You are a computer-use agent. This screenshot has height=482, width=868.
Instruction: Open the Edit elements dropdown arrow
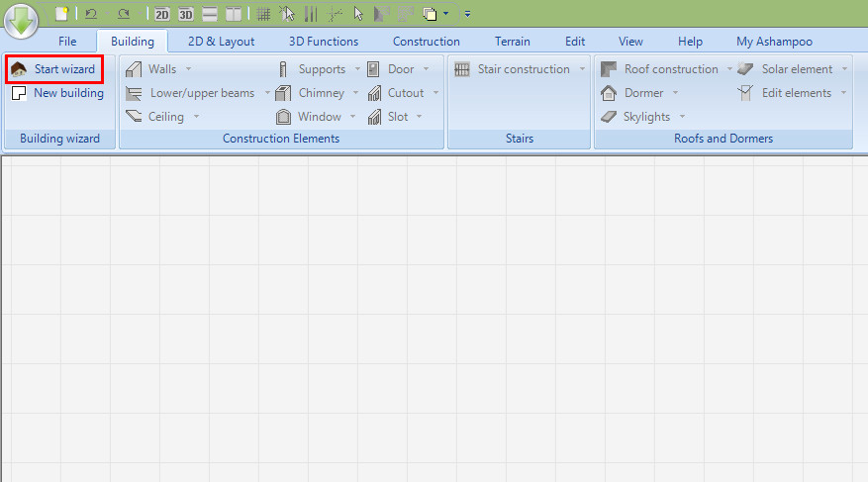tap(843, 93)
